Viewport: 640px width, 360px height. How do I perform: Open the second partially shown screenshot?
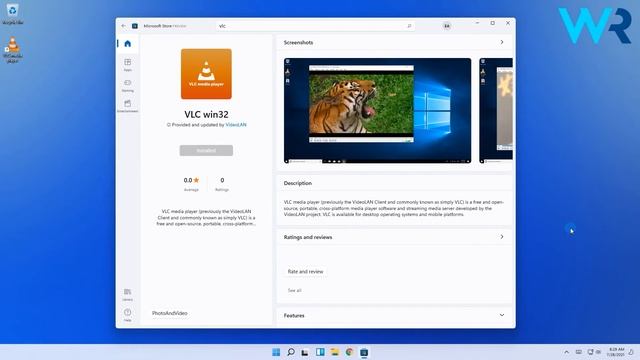coord(496,111)
